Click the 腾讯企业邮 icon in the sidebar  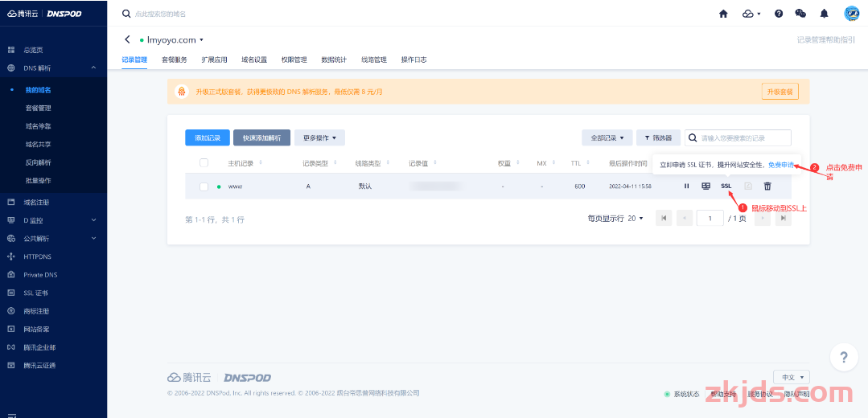[x=11, y=347]
